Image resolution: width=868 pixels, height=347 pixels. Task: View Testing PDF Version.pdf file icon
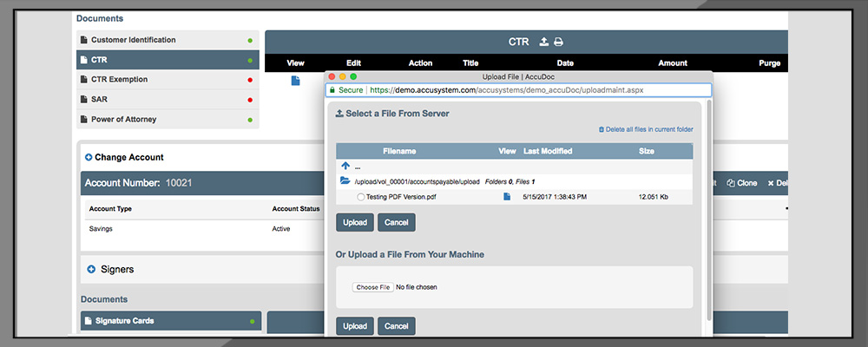(x=507, y=197)
